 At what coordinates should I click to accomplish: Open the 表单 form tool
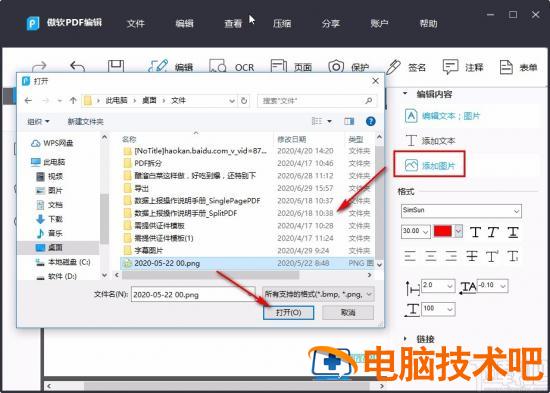[518, 67]
